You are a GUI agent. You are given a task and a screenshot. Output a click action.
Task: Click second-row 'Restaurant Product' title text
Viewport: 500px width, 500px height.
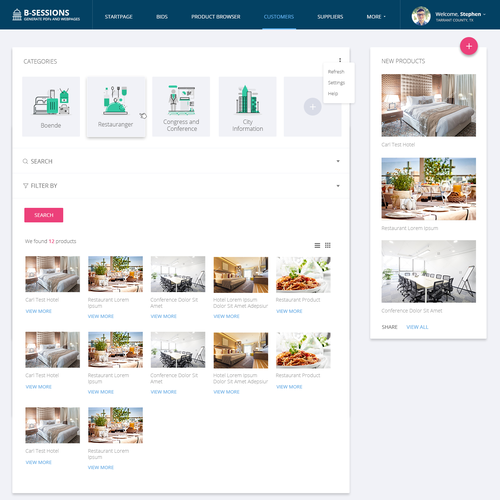coord(298,375)
